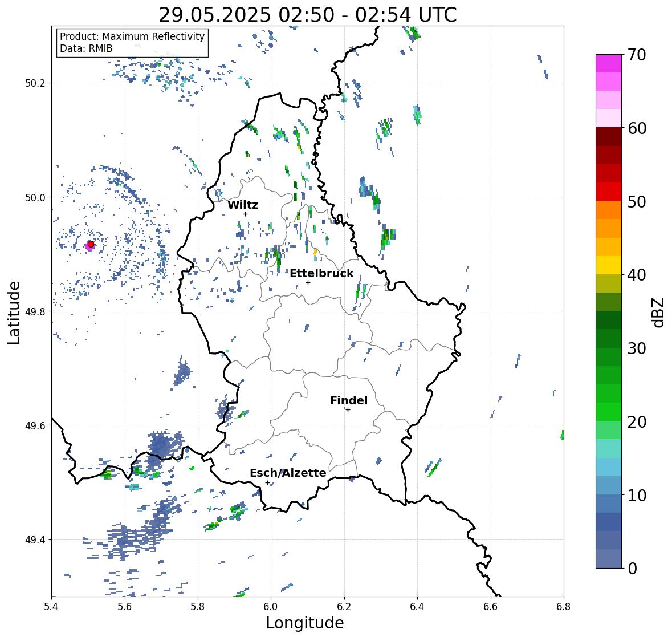Click the longitude tick label 5.6
Viewport: 672px width, 637px height.
pos(125,607)
